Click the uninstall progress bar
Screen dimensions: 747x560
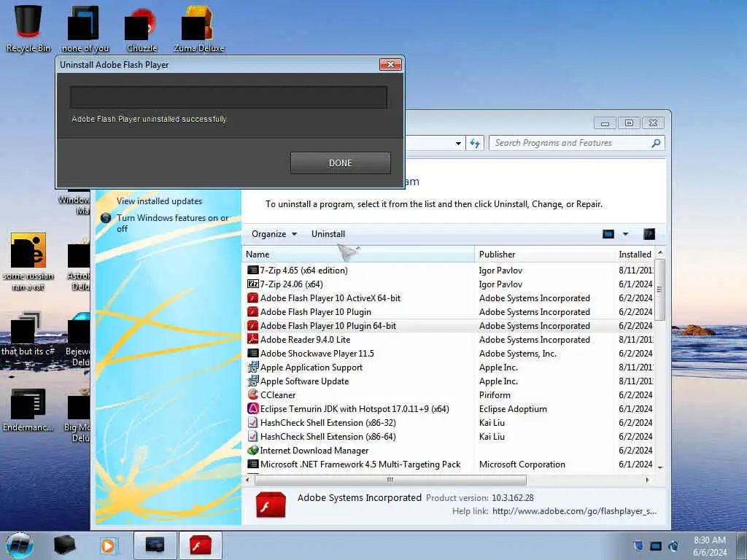click(228, 97)
